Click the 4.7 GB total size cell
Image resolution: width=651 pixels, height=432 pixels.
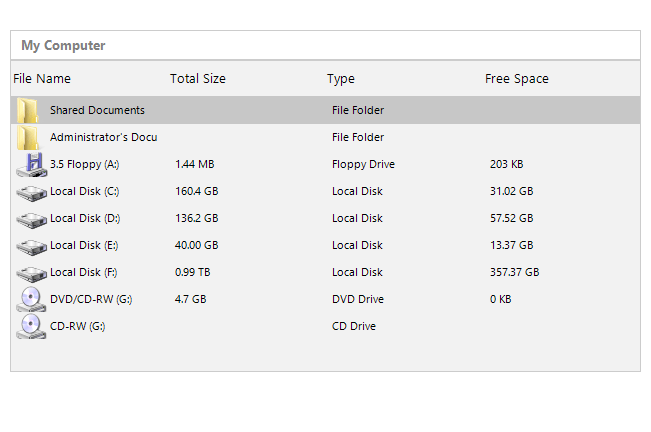[191, 299]
